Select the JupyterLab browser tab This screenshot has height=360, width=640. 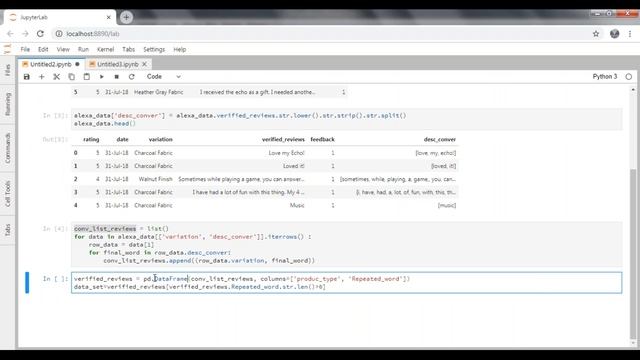point(59,18)
